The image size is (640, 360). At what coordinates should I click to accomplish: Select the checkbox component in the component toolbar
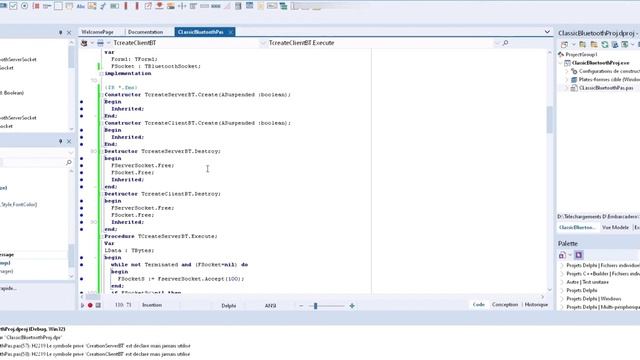coord(13,6)
